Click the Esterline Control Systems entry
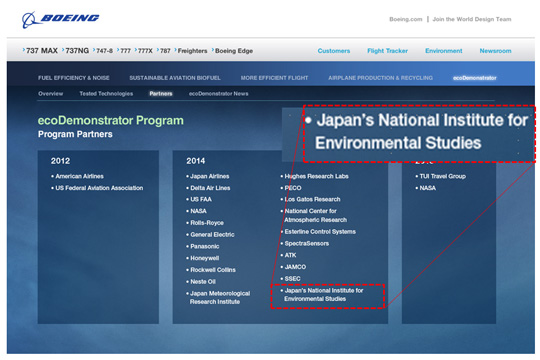Viewport: 540px width, 360px height. pyautogui.click(x=320, y=232)
